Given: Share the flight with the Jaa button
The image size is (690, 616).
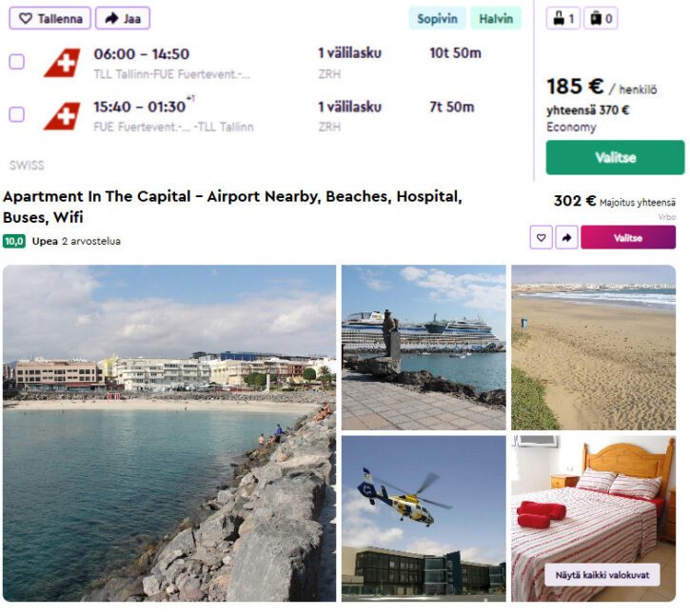Looking at the screenshot, I should click(123, 18).
